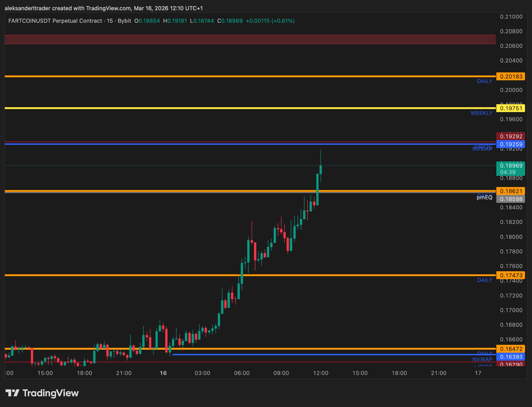This screenshot has height=407, width=532.
Task: Select the orange 0.18621 daily level tag
Action: [x=510, y=191]
